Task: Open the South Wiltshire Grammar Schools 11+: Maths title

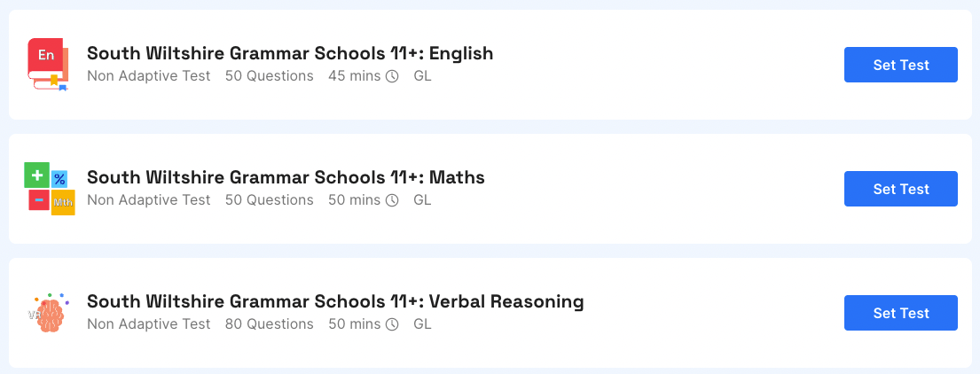Action: [286, 177]
